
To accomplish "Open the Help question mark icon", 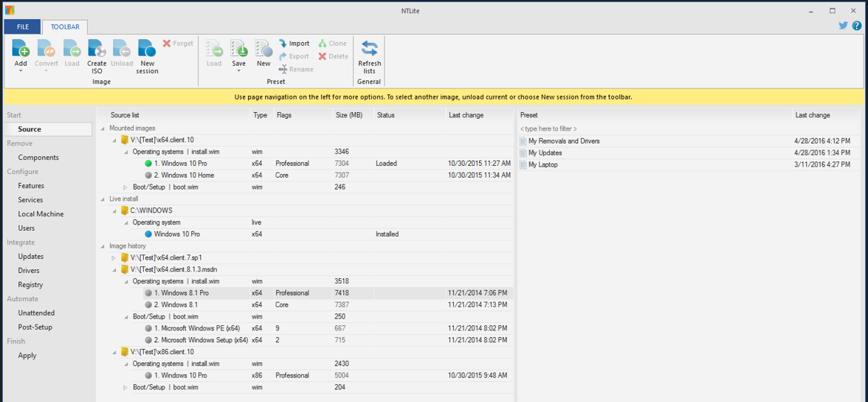I will coord(857,25).
